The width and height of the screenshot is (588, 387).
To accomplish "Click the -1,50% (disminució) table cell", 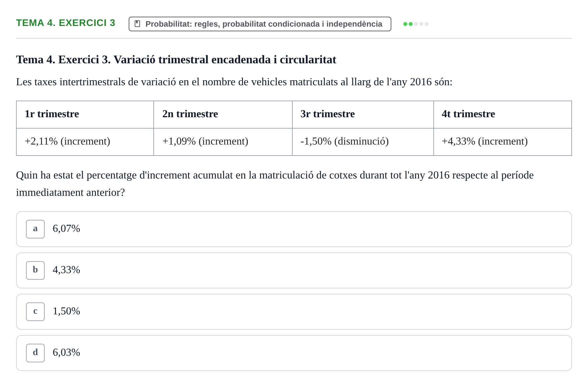I will (363, 142).
